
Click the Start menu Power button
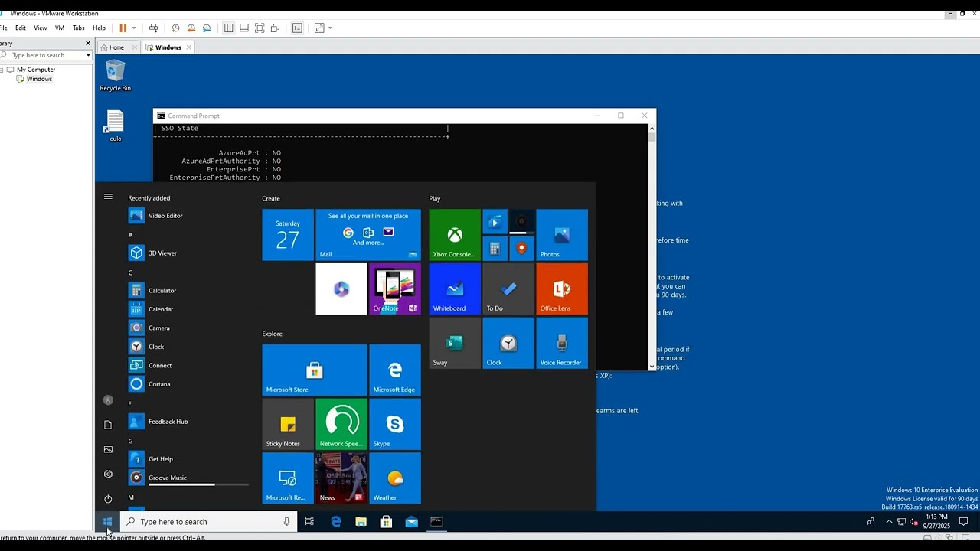click(x=108, y=499)
